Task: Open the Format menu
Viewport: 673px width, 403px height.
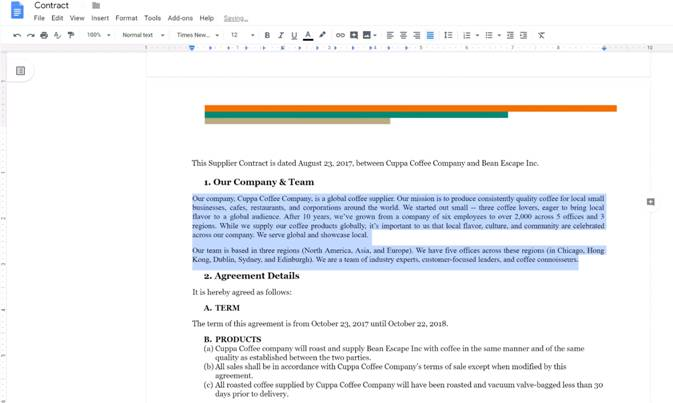Action: tap(126, 18)
